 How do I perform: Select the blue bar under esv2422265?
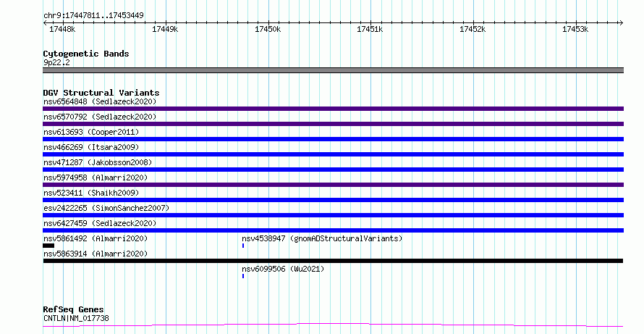(333, 215)
